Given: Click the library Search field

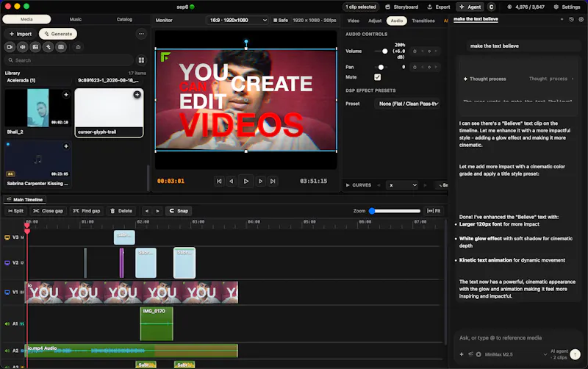Looking at the screenshot, I should pos(69,60).
